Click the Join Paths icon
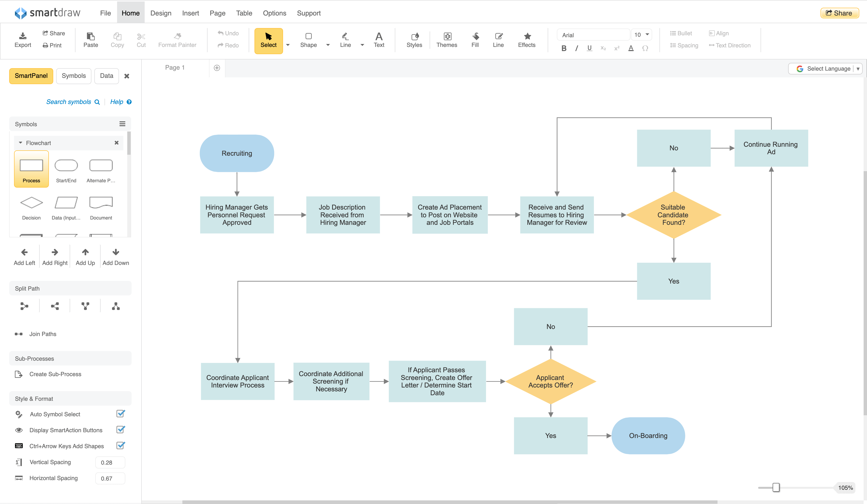The width and height of the screenshot is (867, 504). 19,334
